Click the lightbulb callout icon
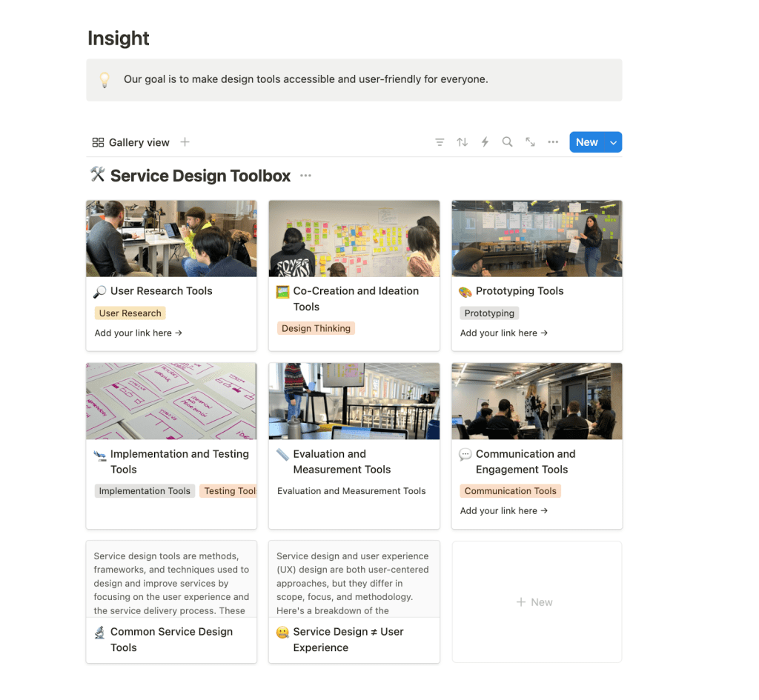This screenshot has height=700, width=759. click(x=105, y=79)
